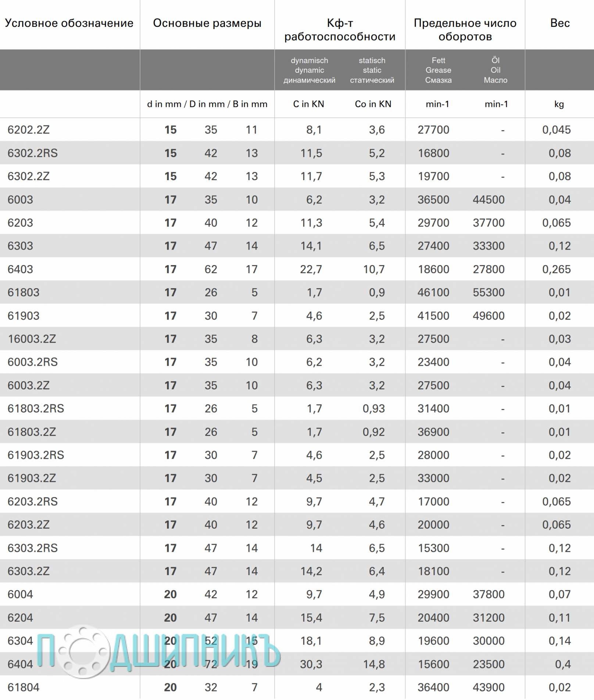
Task: Click the designation 6003.2RS
Action: point(33,362)
